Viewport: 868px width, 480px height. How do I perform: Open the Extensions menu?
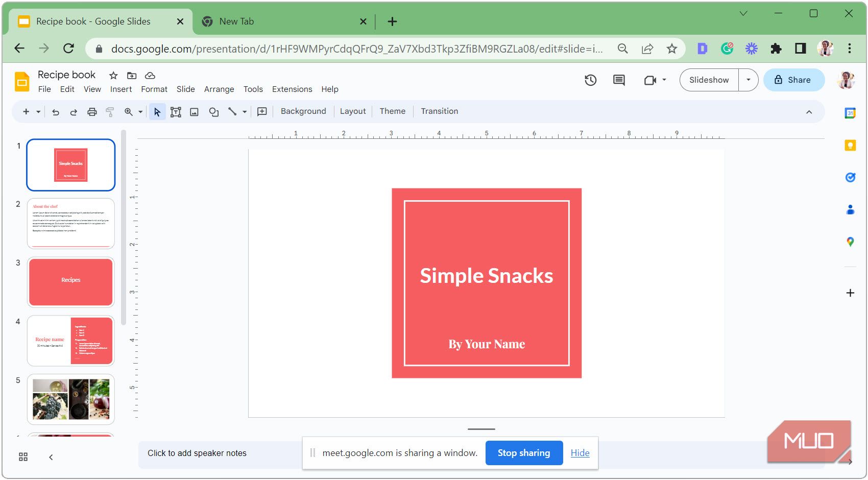(x=292, y=89)
